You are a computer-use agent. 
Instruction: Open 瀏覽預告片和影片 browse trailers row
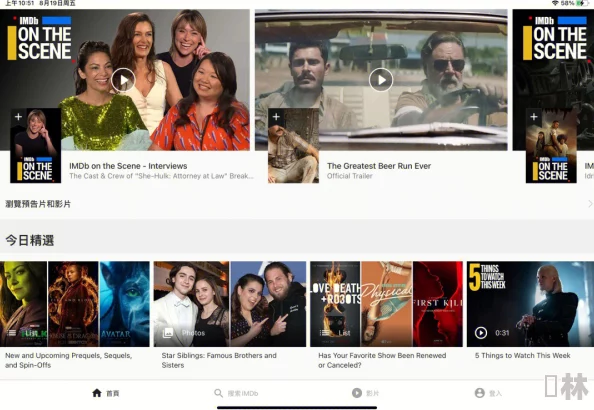click(x=297, y=204)
